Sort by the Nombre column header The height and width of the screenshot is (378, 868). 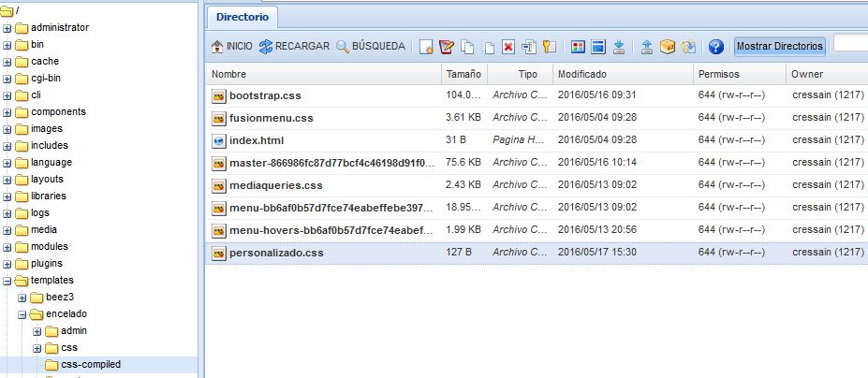point(323,74)
